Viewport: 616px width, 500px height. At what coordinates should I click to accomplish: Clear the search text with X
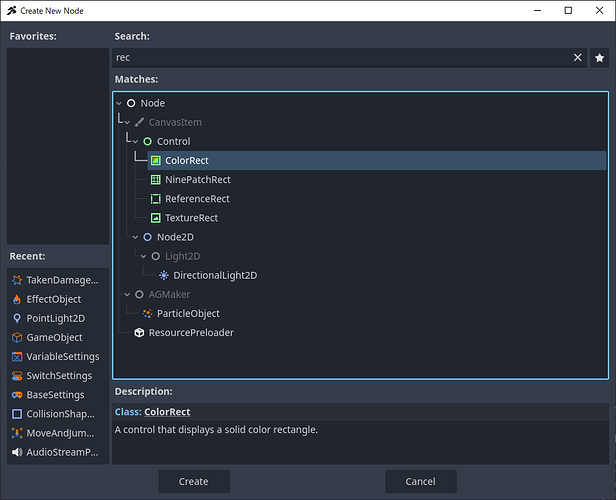pyautogui.click(x=577, y=58)
